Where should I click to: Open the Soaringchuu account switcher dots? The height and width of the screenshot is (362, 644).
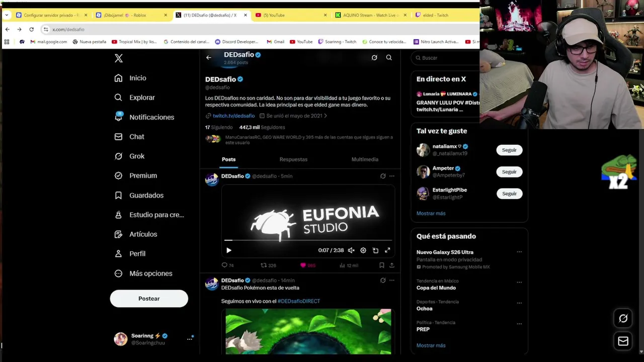[x=190, y=339]
